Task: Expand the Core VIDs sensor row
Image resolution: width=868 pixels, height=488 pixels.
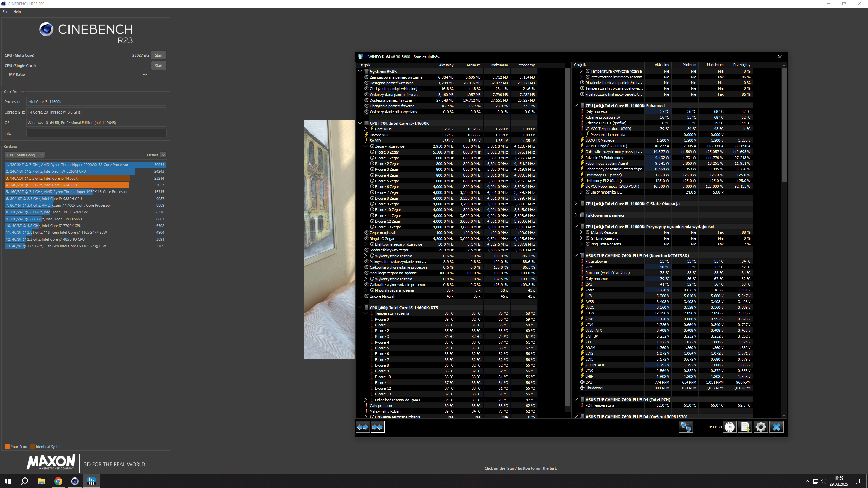Action: pos(366,129)
